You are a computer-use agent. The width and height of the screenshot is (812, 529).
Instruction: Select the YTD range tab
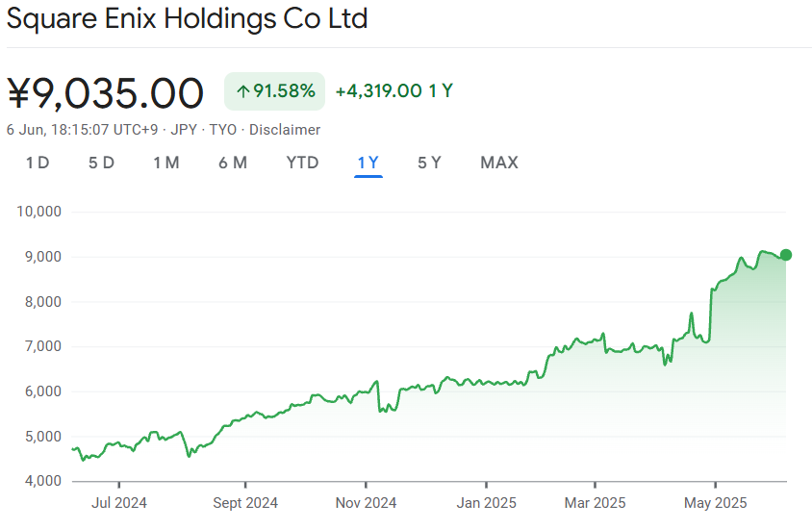302,163
